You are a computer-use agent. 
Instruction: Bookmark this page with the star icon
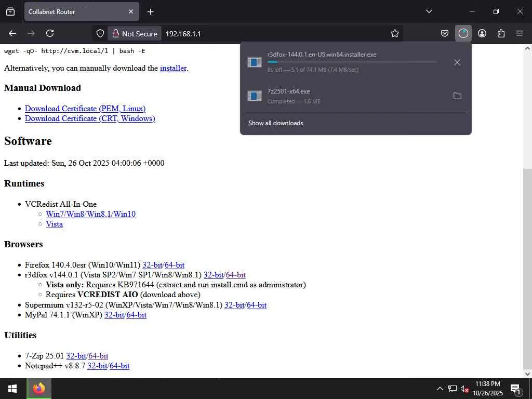pyautogui.click(x=395, y=33)
